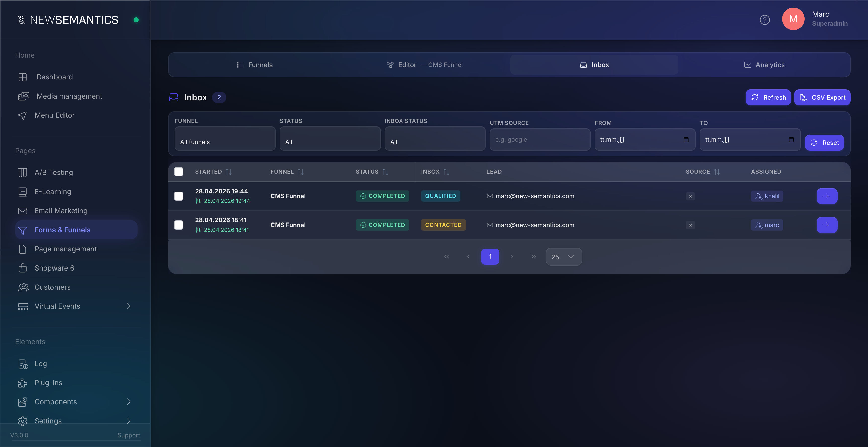Switch to the Analytics tab
This screenshot has width=868, height=447.
click(764, 65)
